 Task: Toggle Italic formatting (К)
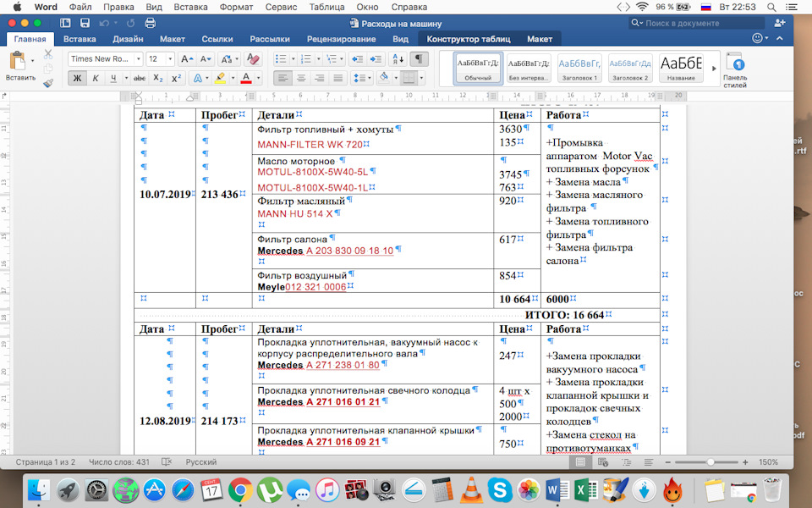point(96,79)
